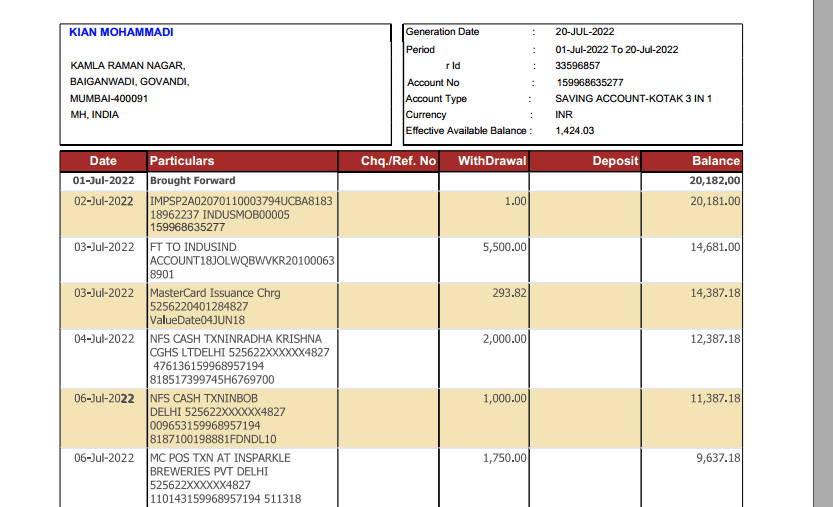The width and height of the screenshot is (833, 507).
Task: Select the 293.82 withdrawal amount
Action: tap(510, 293)
